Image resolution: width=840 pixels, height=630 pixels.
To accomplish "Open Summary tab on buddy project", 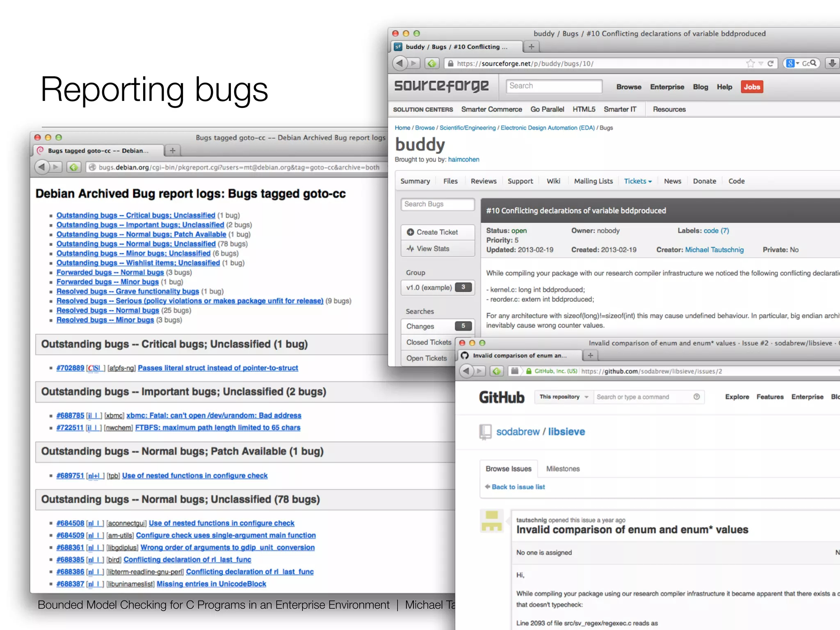I will tap(415, 181).
